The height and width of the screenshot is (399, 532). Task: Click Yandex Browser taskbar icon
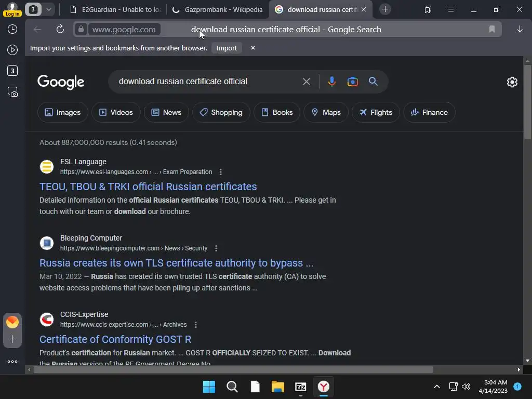click(x=323, y=387)
